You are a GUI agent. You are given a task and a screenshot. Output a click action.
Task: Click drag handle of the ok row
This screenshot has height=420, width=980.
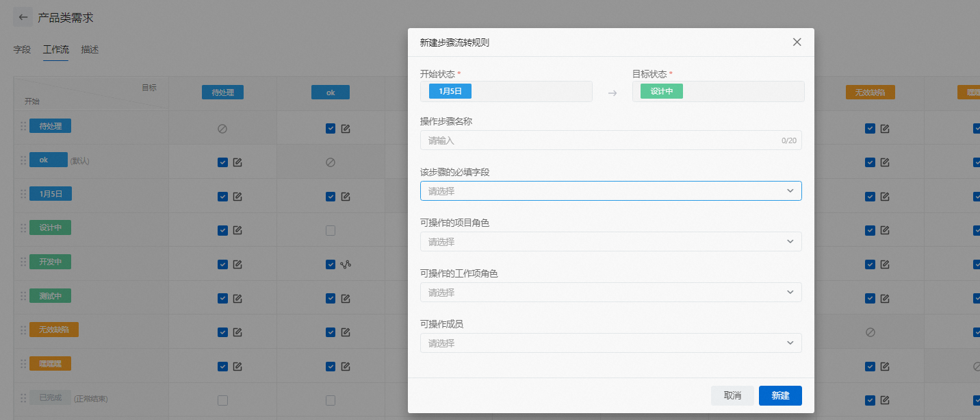click(23, 160)
